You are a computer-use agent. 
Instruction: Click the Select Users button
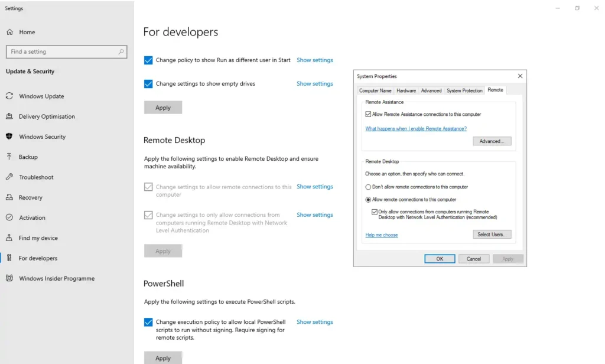point(492,235)
